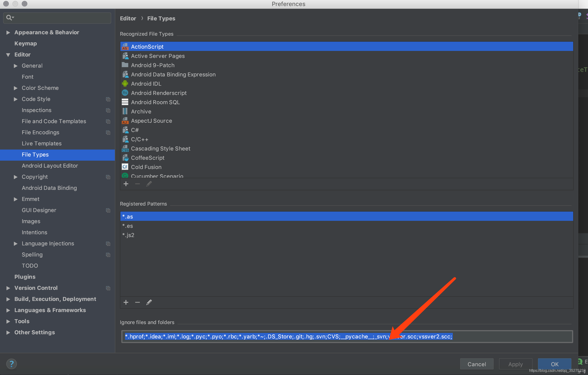Open the help question mark button
This screenshot has width=588, height=375.
pyautogui.click(x=12, y=364)
